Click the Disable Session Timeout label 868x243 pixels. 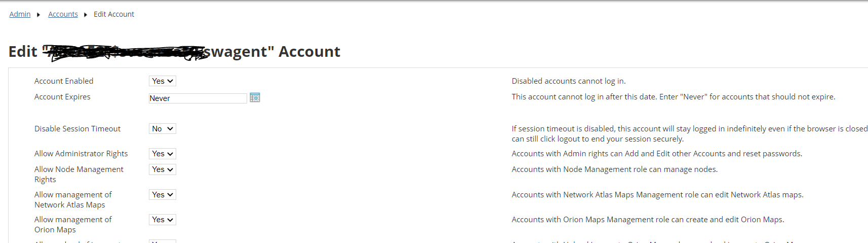(77, 129)
